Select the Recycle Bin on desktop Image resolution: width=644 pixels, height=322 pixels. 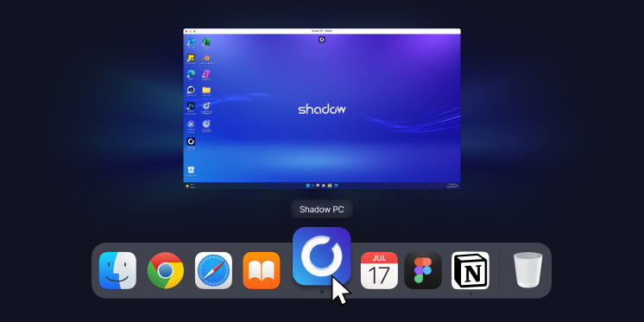(191, 169)
